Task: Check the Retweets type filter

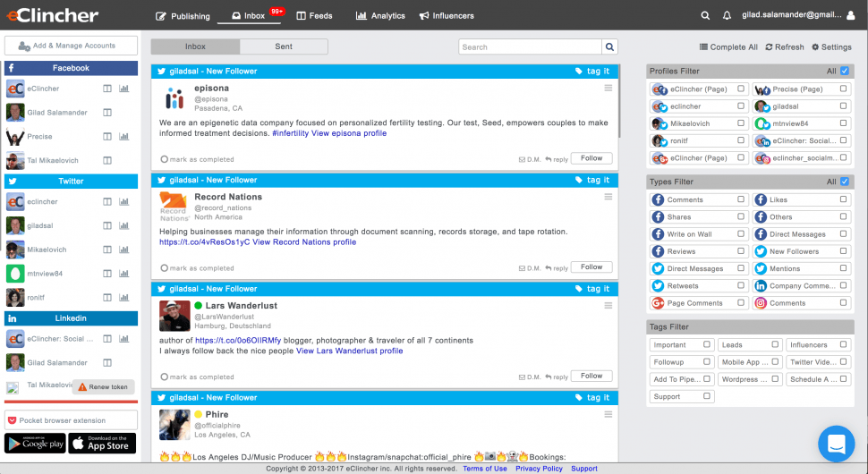Action: tap(741, 285)
